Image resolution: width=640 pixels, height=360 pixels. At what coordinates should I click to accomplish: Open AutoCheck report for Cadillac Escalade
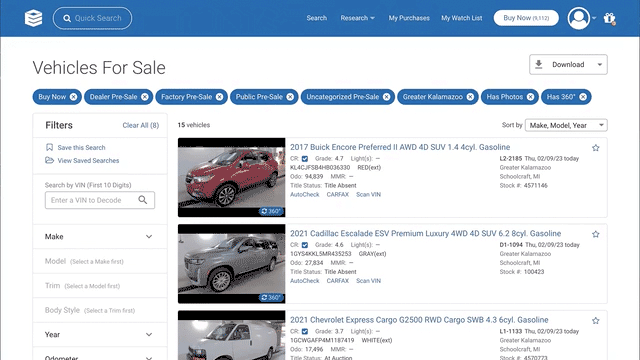coord(304,281)
